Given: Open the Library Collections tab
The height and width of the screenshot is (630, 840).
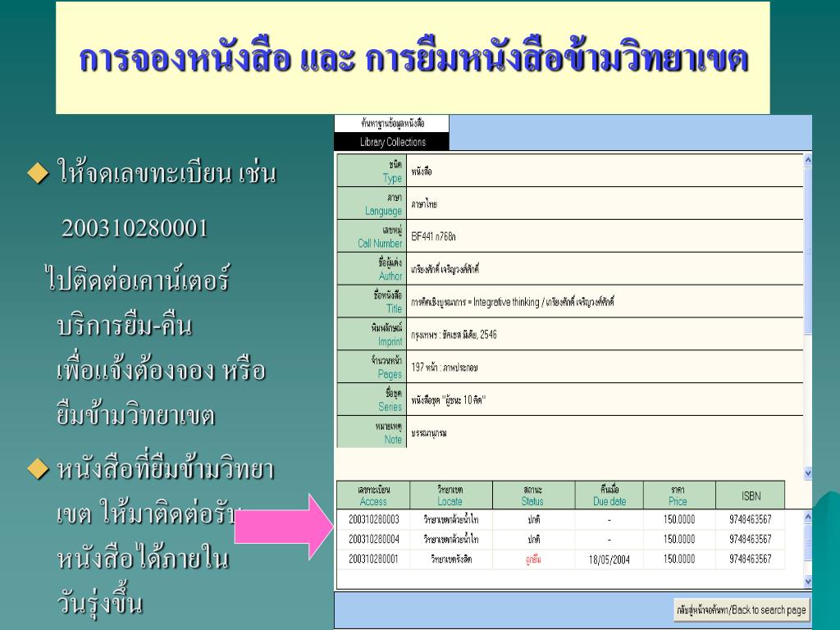Looking at the screenshot, I should 392,142.
